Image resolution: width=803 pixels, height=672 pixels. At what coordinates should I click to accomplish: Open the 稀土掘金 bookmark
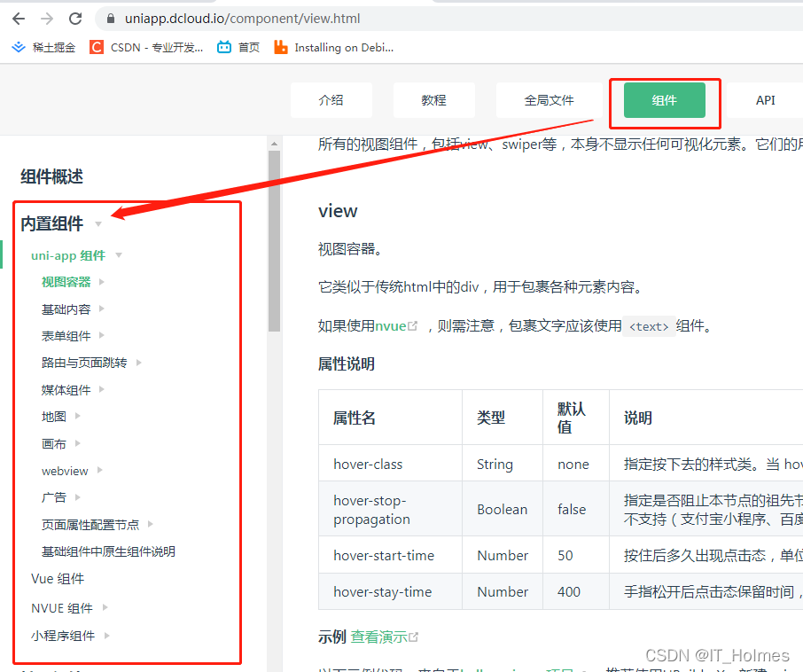[x=43, y=48]
